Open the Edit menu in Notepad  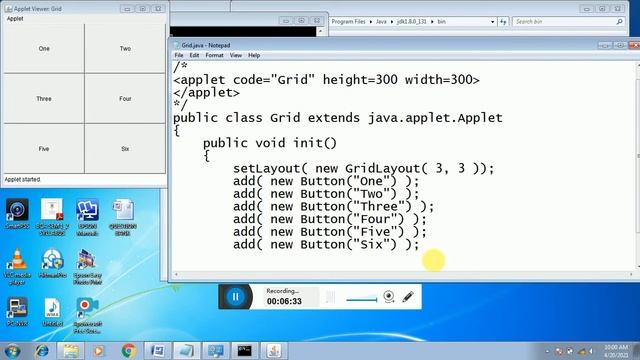(x=194, y=55)
